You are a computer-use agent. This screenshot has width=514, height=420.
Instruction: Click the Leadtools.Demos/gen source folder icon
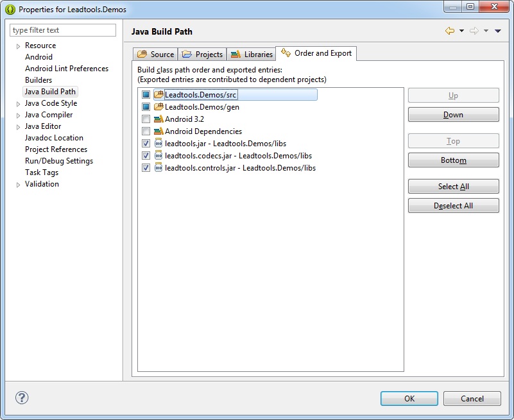point(158,107)
